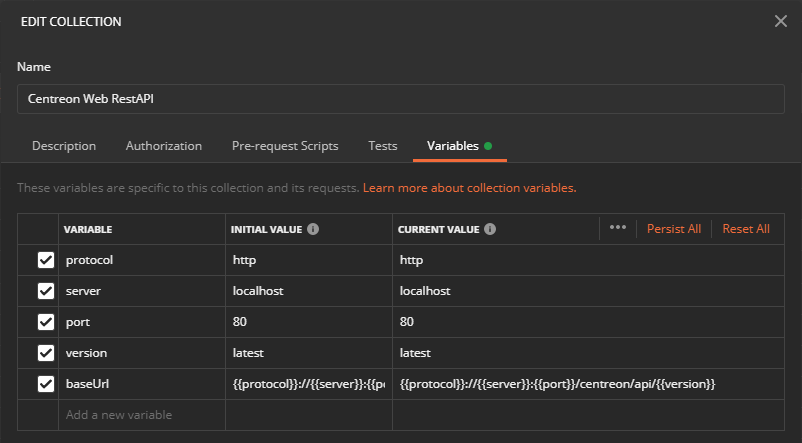Viewport: 802px width, 443px height.
Task: Open the three-dots options menu in table header
Action: click(x=617, y=228)
